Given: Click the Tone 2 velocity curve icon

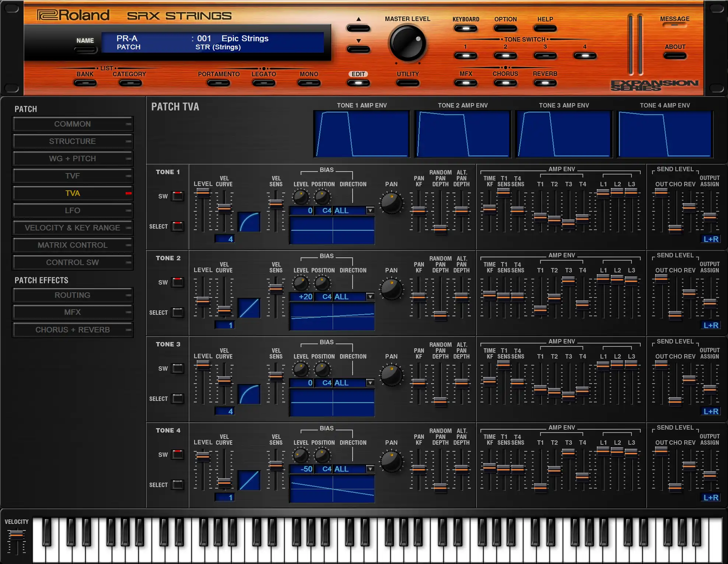Looking at the screenshot, I should click(x=249, y=308).
